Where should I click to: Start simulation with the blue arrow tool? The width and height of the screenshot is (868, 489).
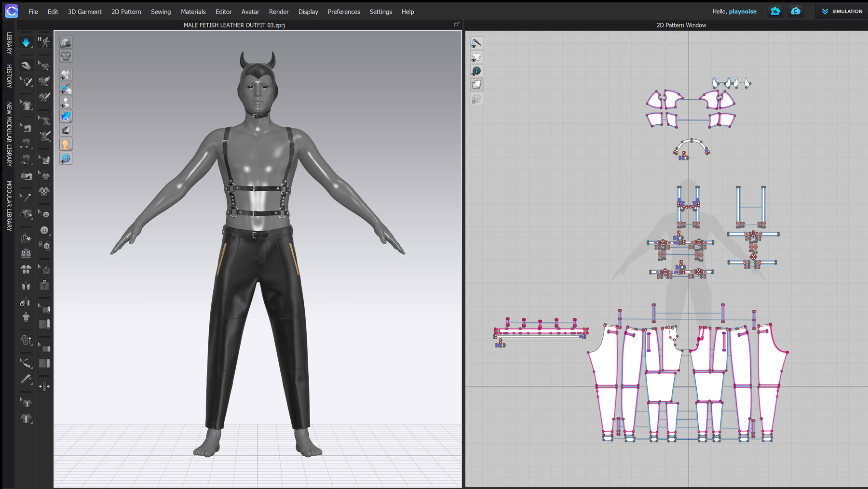[26, 42]
